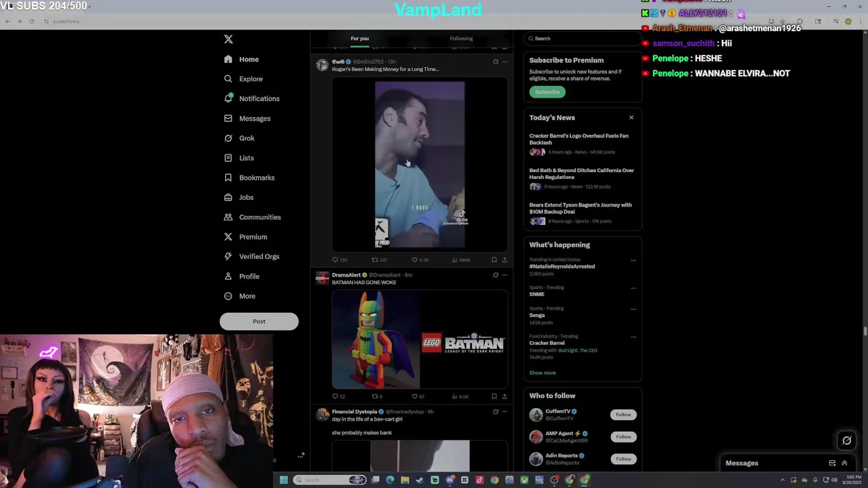Screen dimensions: 868x488
Task: Compose new message in Messages drawer
Action: pyautogui.click(x=832, y=463)
